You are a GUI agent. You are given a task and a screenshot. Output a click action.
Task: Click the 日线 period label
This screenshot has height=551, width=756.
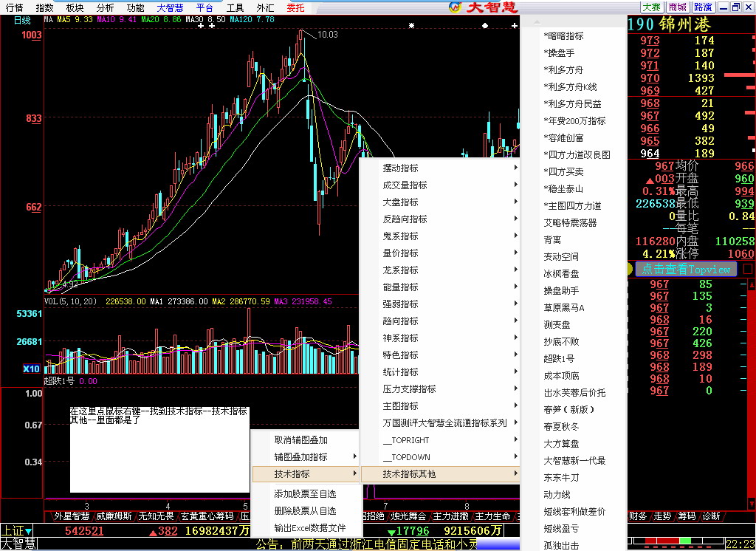click(x=22, y=20)
